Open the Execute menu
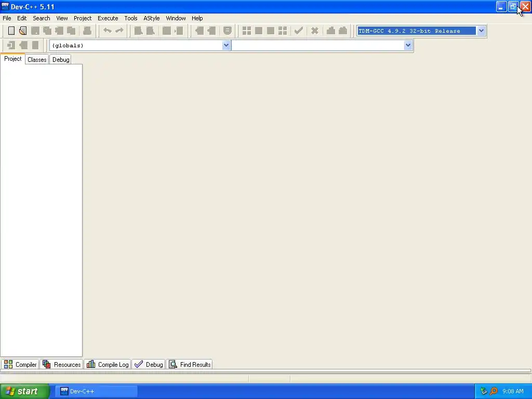This screenshot has height=399, width=532. (108, 18)
